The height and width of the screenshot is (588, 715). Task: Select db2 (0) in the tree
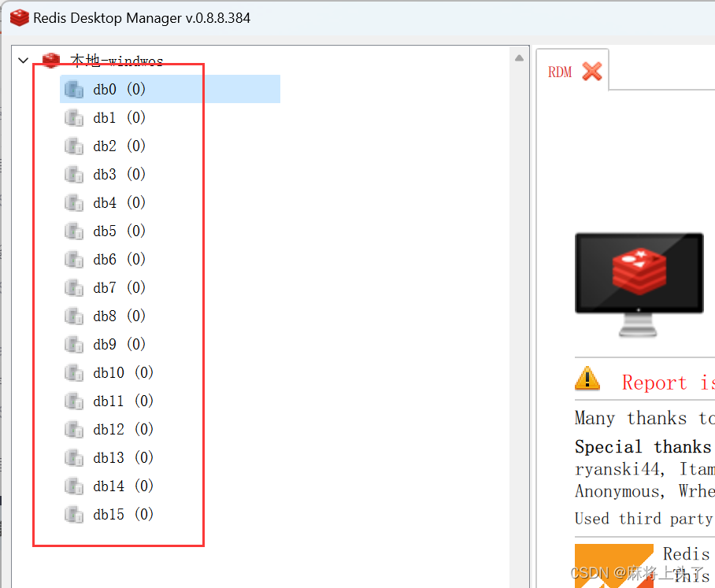tap(119, 146)
